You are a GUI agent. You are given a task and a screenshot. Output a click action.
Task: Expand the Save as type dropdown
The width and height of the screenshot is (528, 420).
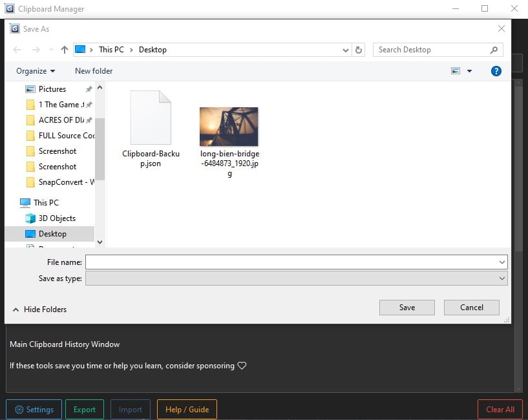coord(503,278)
